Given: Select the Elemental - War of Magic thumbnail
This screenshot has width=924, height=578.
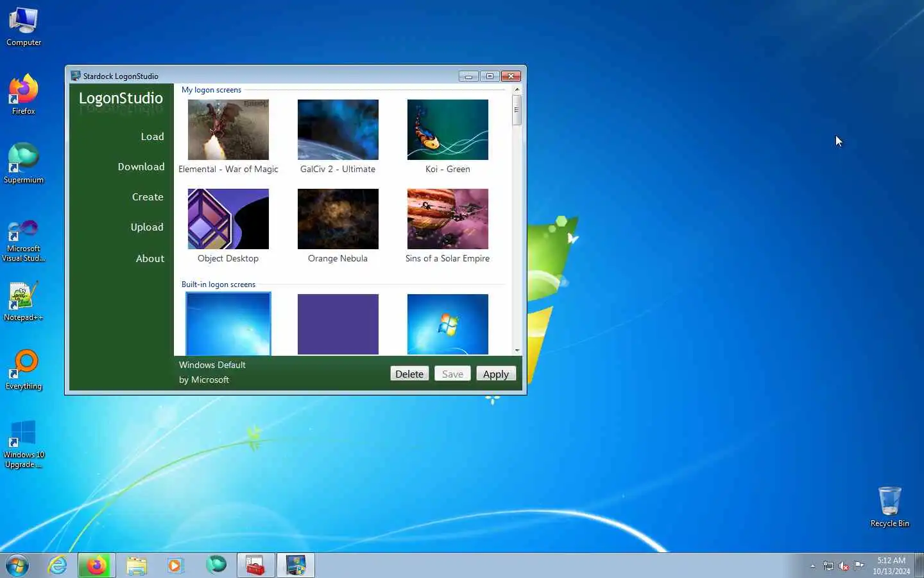Looking at the screenshot, I should click(228, 130).
